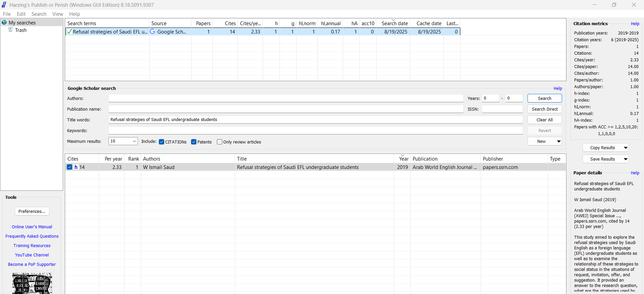
Task: Sort results by Per year column
Action: pyautogui.click(x=112, y=159)
